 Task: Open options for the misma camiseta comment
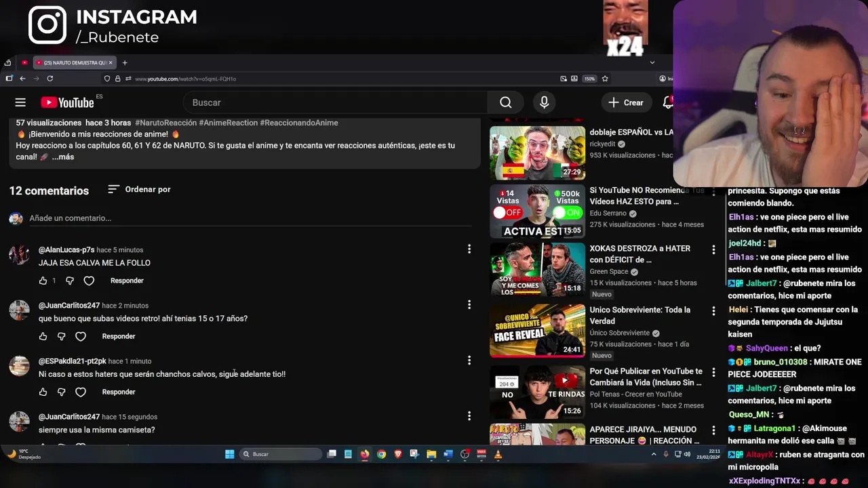point(469,416)
